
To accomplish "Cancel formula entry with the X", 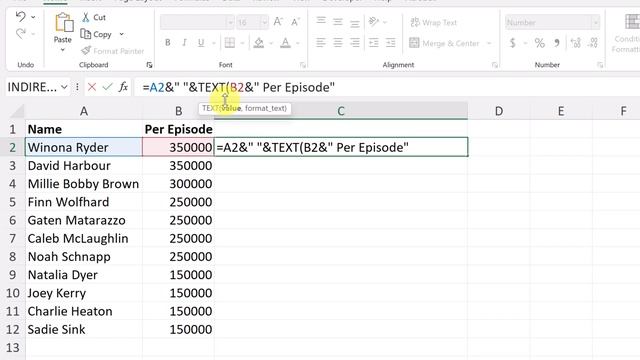I will [x=92, y=87].
